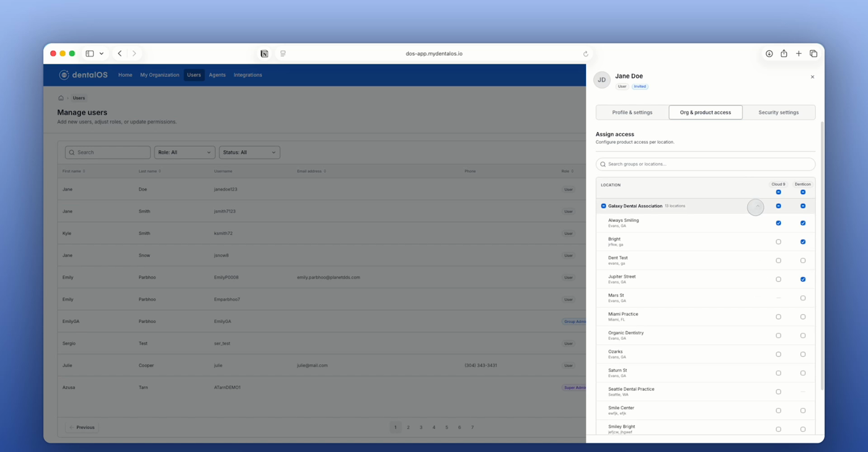Uncheck Denticon for Bright location
This screenshot has width=868, height=452.
[803, 242]
